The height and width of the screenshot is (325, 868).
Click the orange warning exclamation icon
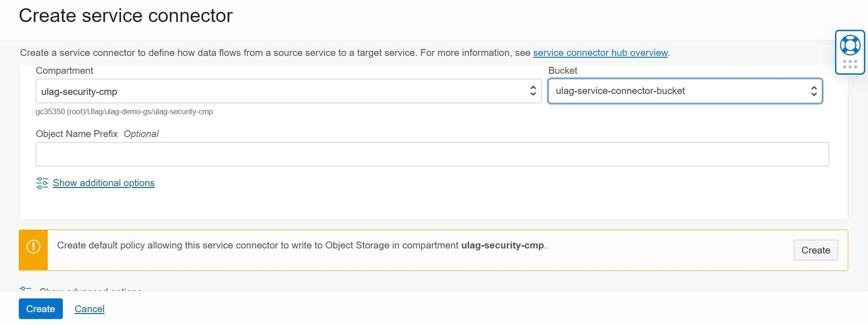click(33, 247)
